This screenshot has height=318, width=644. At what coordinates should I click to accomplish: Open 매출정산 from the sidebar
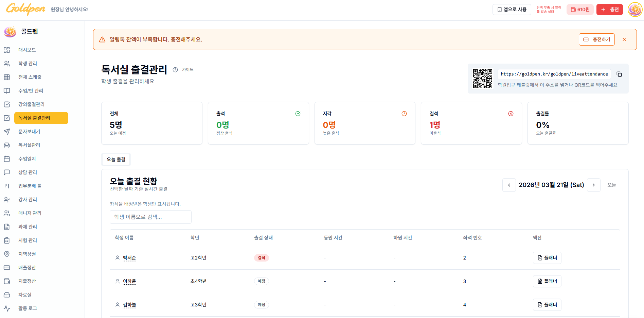tap(28, 268)
